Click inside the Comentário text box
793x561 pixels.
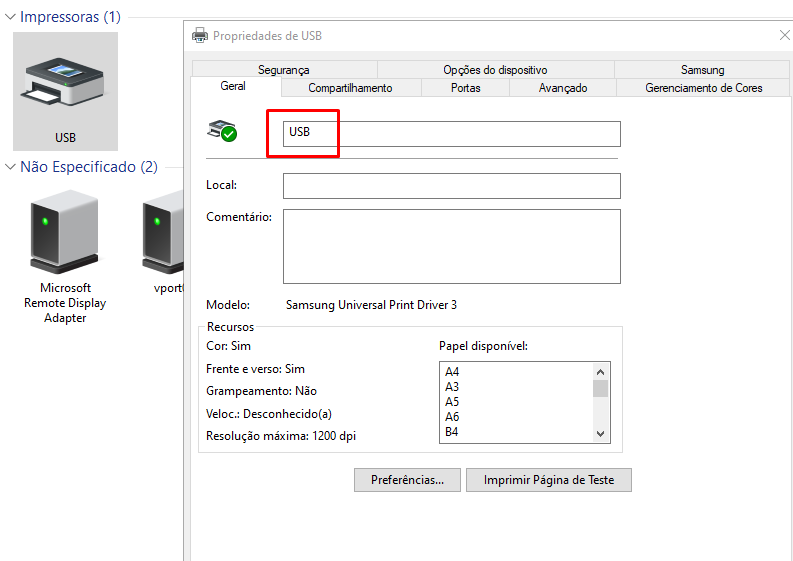[x=451, y=246]
